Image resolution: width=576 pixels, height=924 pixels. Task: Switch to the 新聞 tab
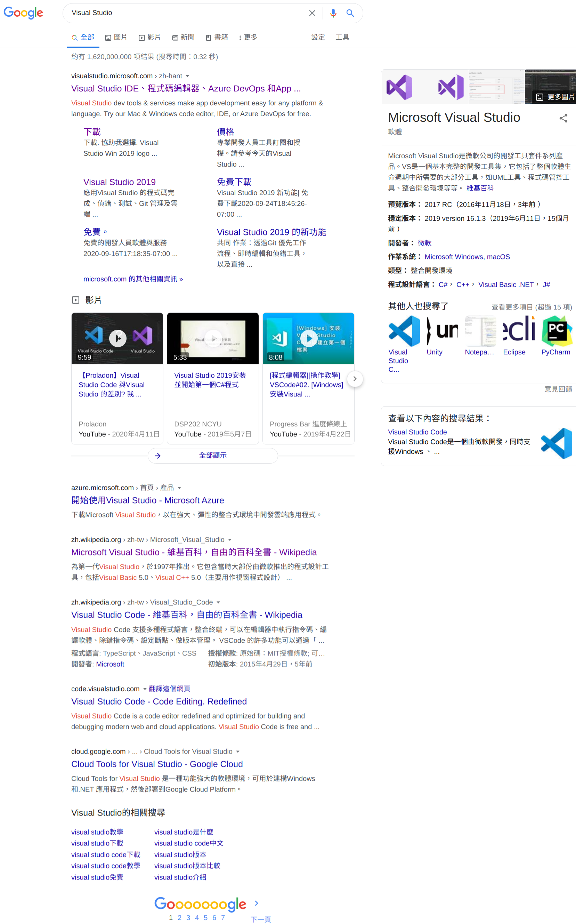point(183,37)
